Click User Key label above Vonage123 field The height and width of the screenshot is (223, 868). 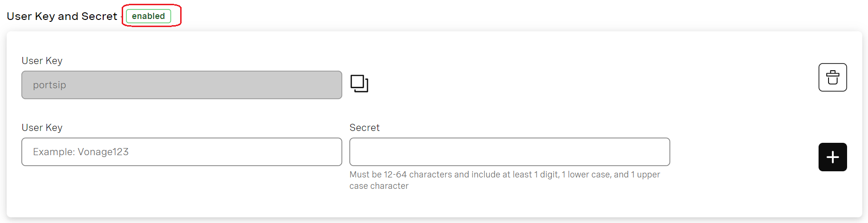[42, 128]
